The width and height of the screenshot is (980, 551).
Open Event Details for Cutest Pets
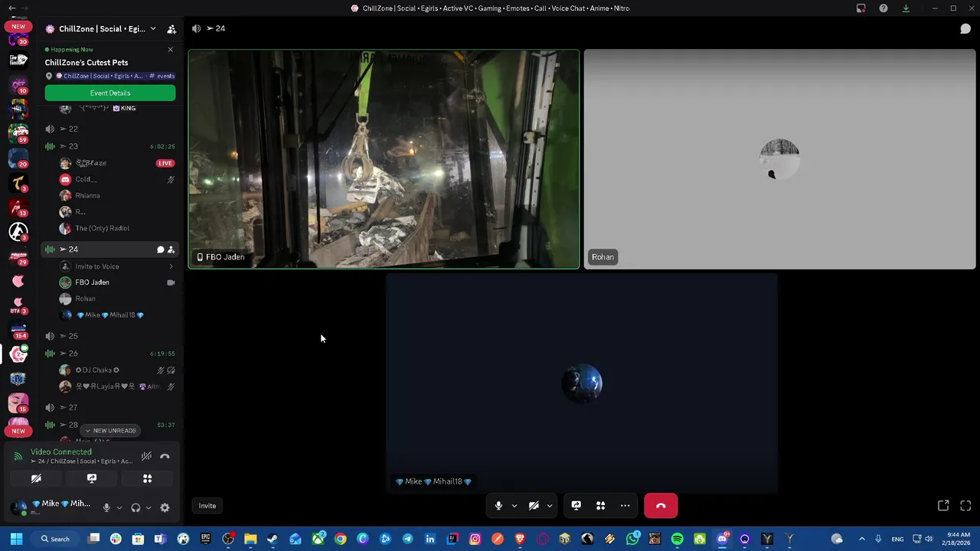110,93
